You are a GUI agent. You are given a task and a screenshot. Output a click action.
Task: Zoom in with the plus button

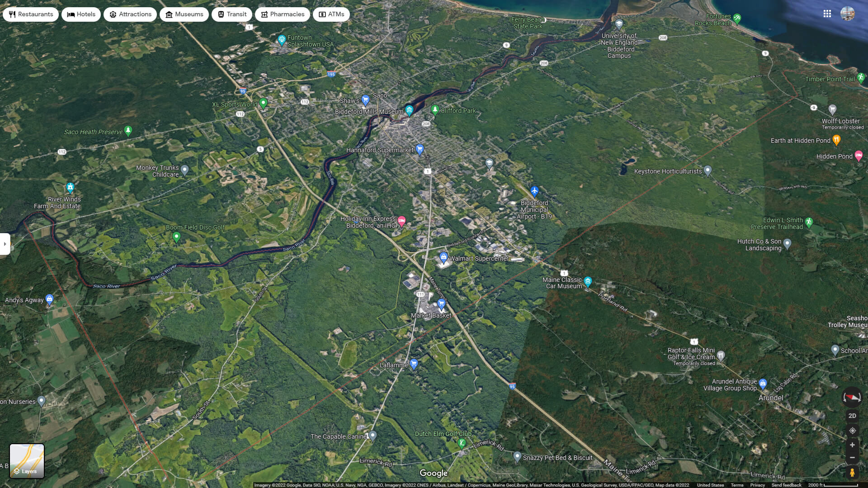853,444
